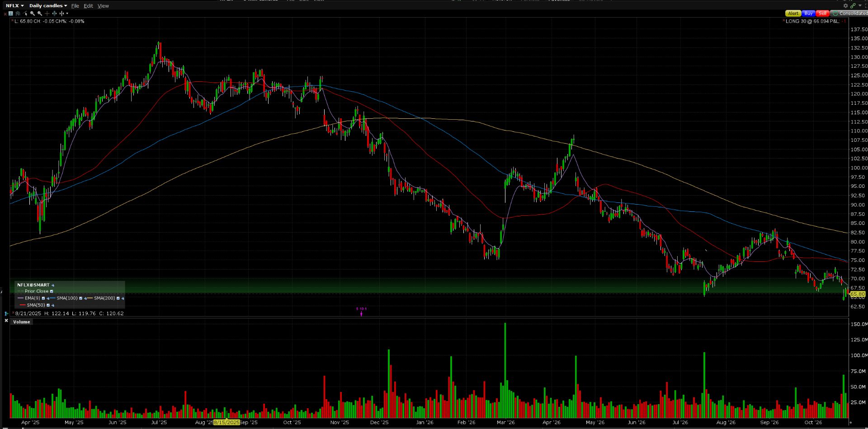Open the dropdown arrow beside the link icon
This screenshot has width=868, height=429.
click(859, 6)
